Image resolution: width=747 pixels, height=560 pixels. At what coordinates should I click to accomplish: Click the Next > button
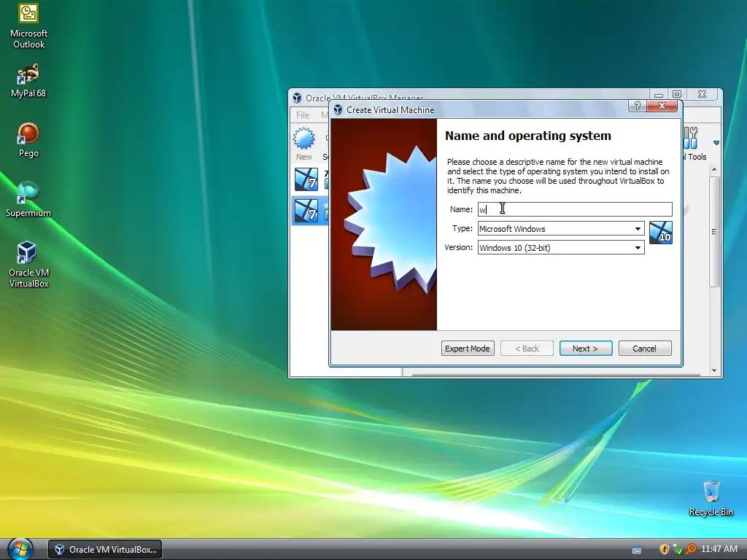pos(586,349)
